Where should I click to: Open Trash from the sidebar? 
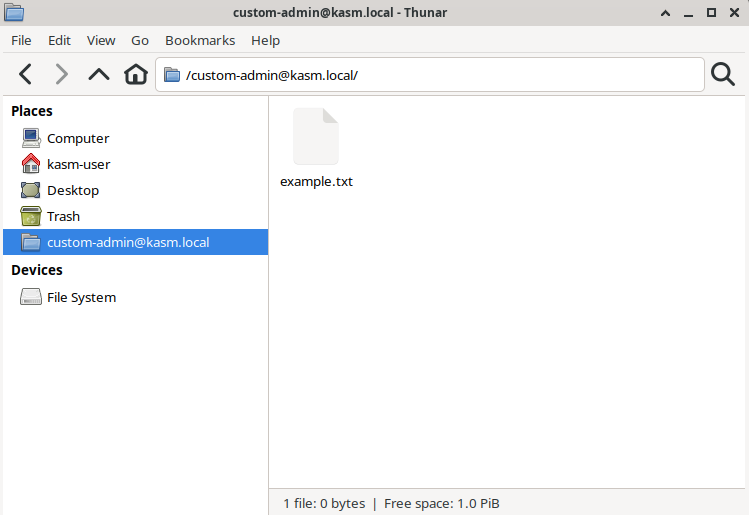click(63, 216)
